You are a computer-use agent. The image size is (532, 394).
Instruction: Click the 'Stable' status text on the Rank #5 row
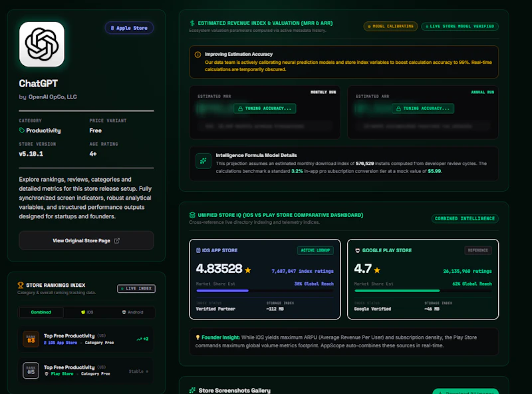(x=136, y=371)
